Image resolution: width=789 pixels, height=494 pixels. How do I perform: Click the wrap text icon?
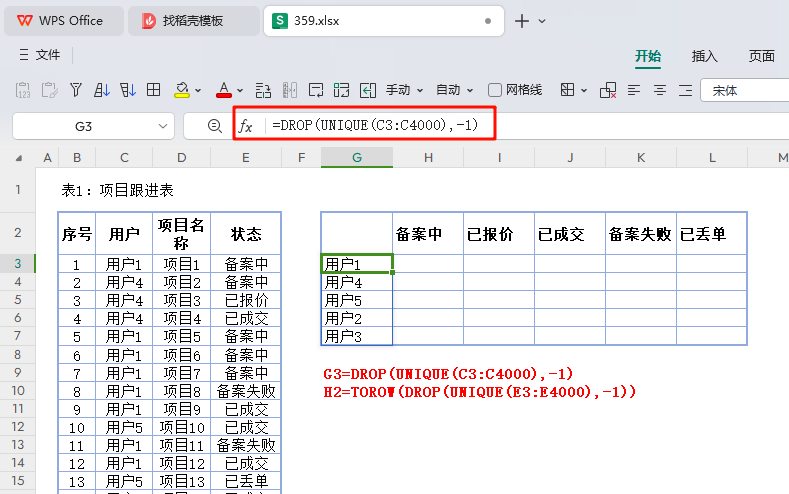pyautogui.click(x=316, y=91)
